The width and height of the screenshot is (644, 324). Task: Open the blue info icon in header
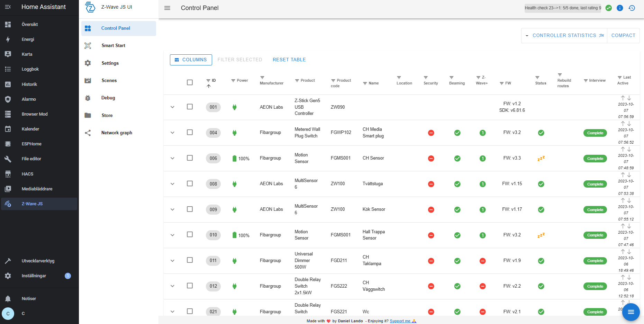tap(620, 8)
